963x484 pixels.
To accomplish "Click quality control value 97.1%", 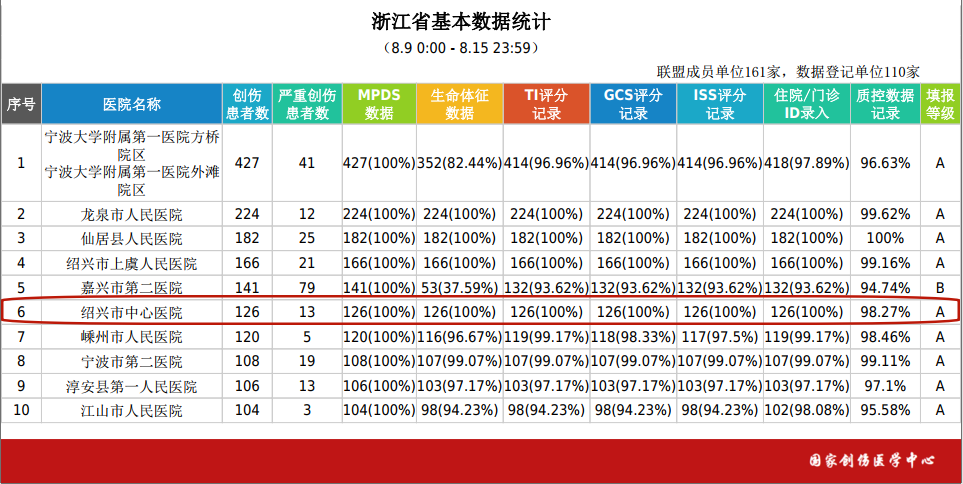I will click(885, 386).
